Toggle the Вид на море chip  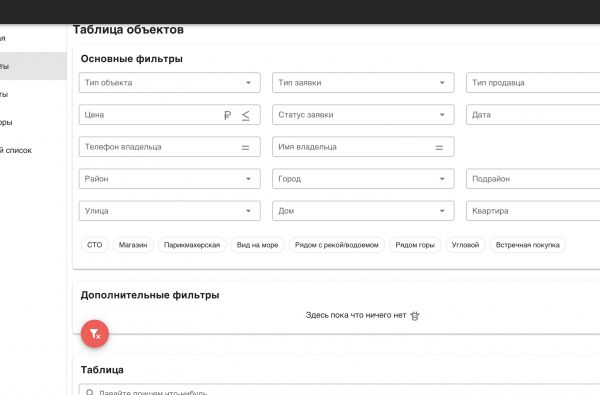pyautogui.click(x=257, y=245)
